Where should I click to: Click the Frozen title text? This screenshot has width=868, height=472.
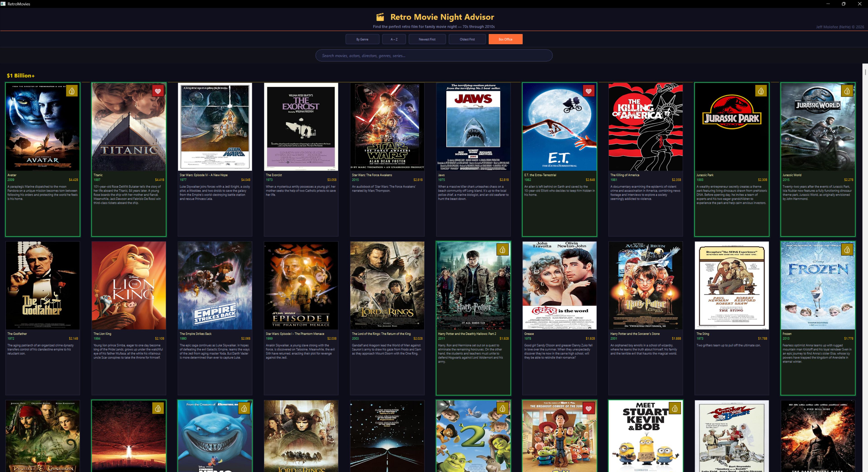[787, 333]
